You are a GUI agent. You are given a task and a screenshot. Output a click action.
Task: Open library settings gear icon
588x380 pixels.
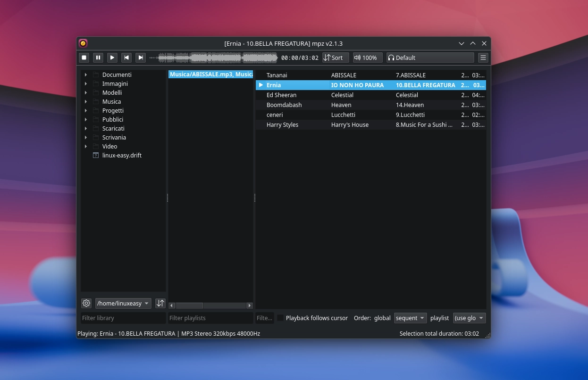(86, 303)
